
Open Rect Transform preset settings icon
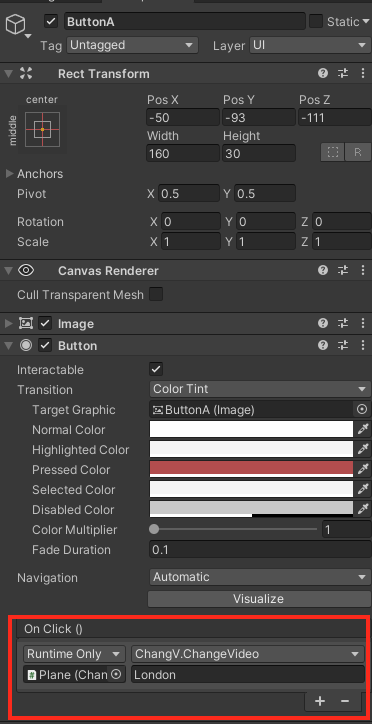pos(343,73)
